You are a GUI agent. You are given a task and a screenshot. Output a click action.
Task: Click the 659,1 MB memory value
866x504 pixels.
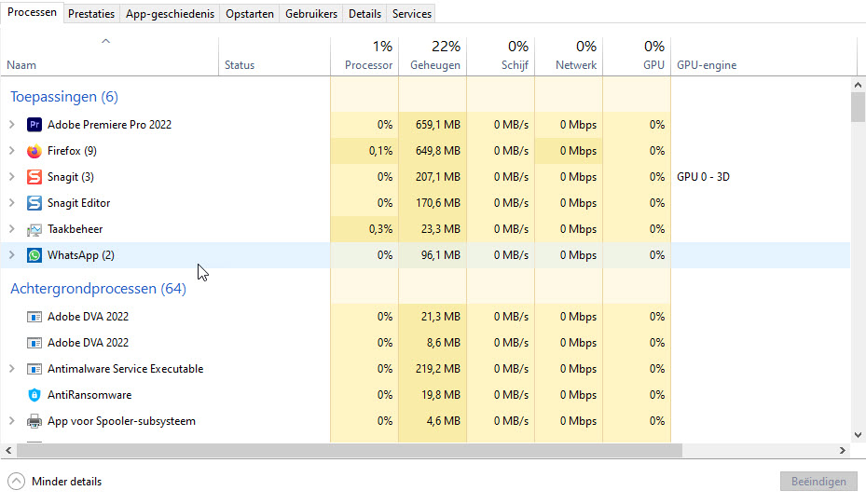[437, 125]
